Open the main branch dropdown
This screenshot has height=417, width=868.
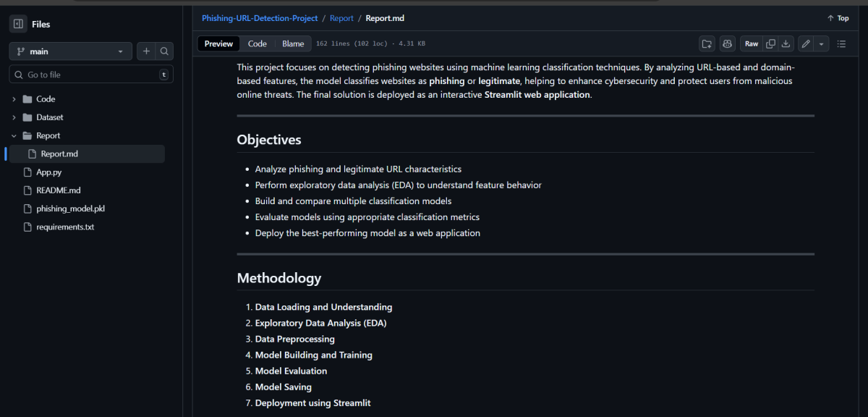click(x=70, y=51)
